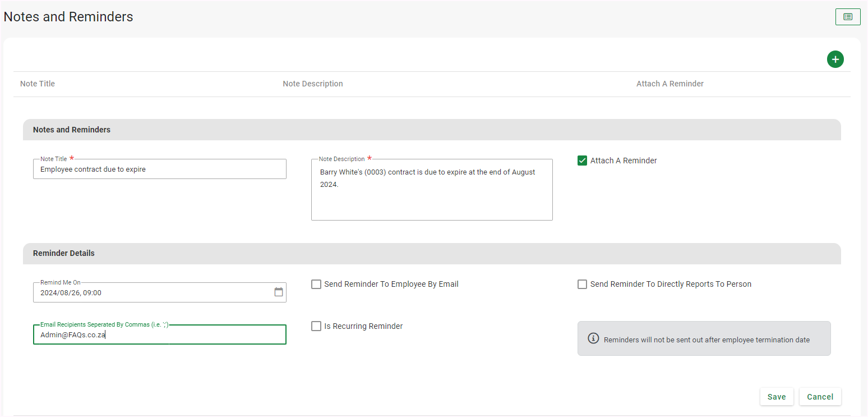Image resolution: width=868 pixels, height=417 pixels.
Task: Click the Email Recipients input field
Action: pyautogui.click(x=159, y=335)
